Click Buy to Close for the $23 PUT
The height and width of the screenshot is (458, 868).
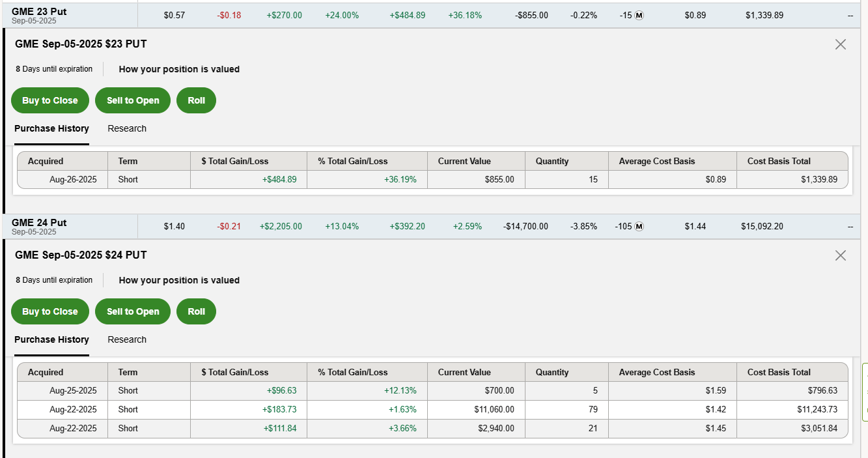coord(50,100)
